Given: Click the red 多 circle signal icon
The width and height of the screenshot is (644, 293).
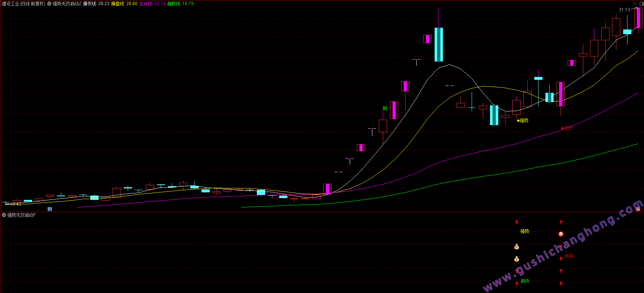Looking at the screenshot, I should point(561,234).
